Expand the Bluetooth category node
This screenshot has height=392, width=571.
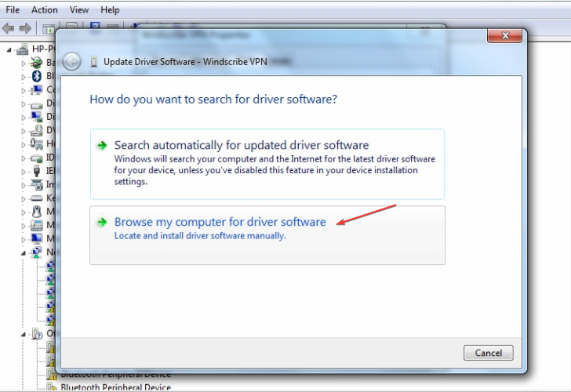pyautogui.click(x=24, y=77)
